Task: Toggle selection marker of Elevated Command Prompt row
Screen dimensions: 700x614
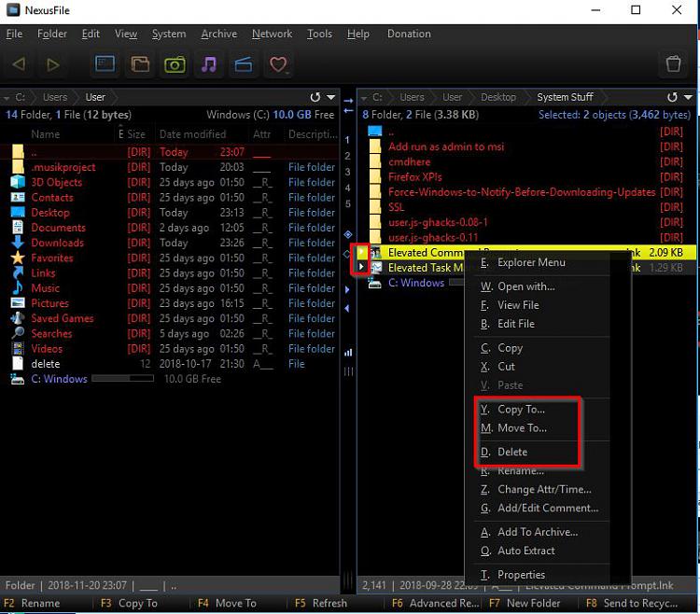Action: click(361, 253)
